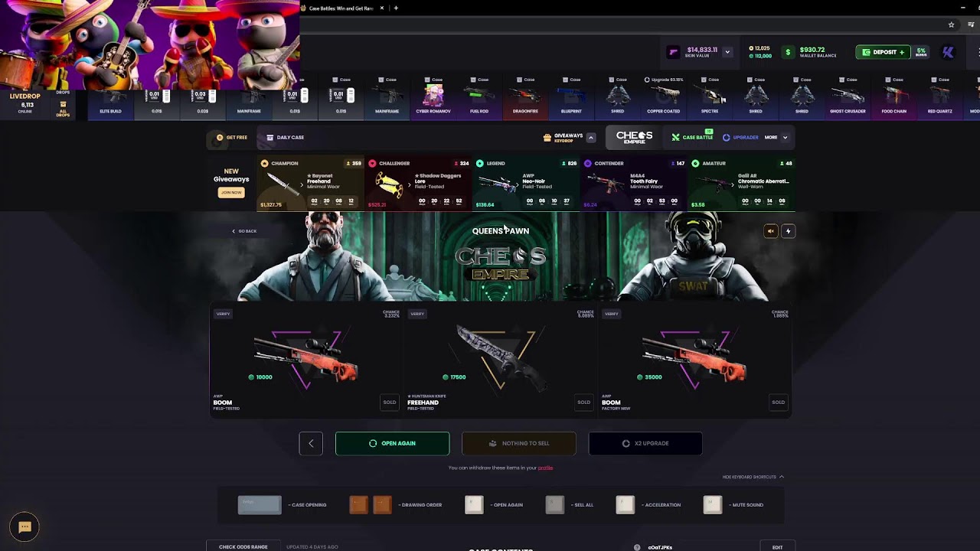The height and width of the screenshot is (551, 980).
Task: Toggle the sound mute icon button
Action: (x=771, y=231)
